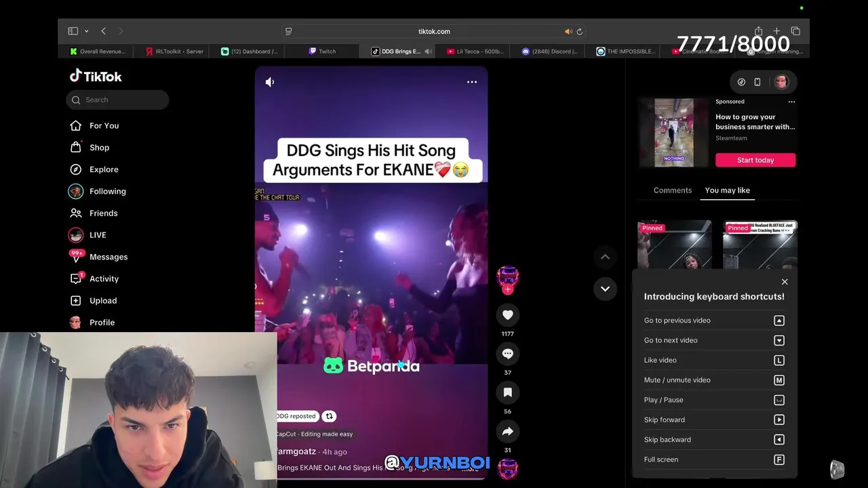
Task: Bookmark the video to favorites
Action: pyautogui.click(x=507, y=392)
